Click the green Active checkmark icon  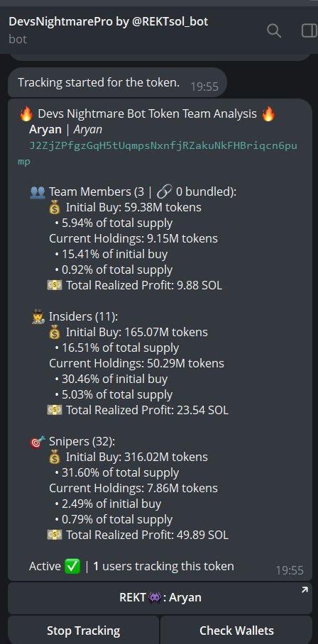[72, 567]
